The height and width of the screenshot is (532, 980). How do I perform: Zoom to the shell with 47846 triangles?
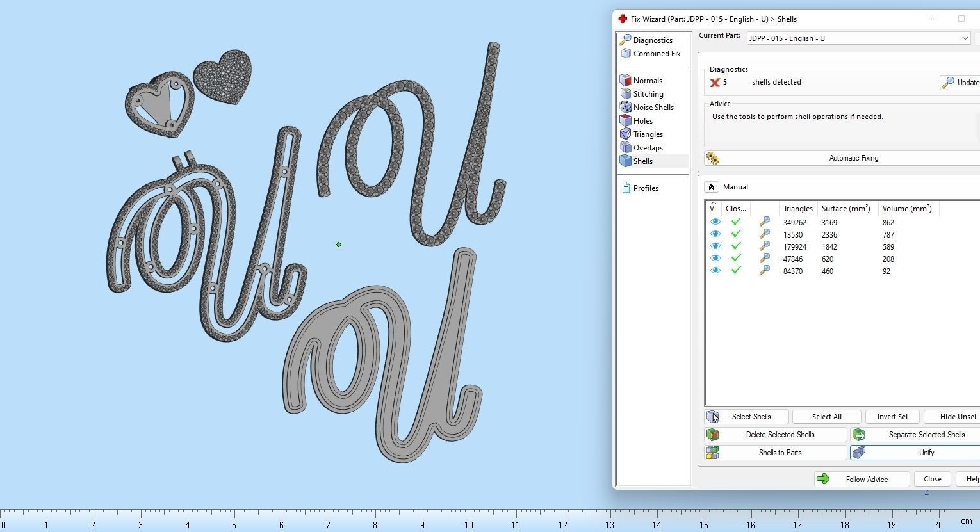click(x=764, y=259)
